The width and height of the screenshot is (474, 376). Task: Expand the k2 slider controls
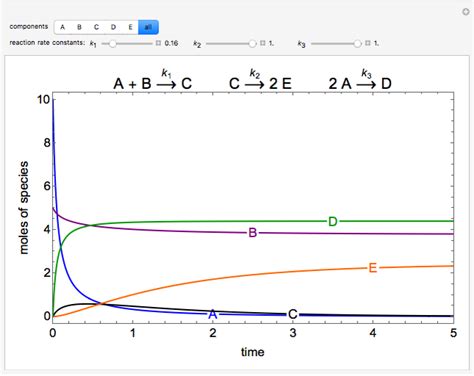tap(263, 43)
